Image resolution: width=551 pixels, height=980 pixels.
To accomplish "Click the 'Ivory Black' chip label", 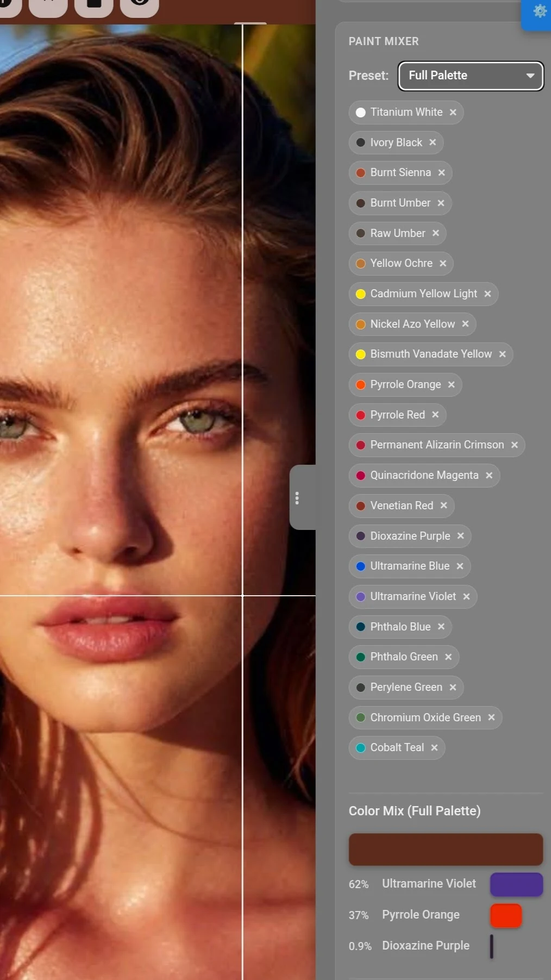I will (396, 142).
